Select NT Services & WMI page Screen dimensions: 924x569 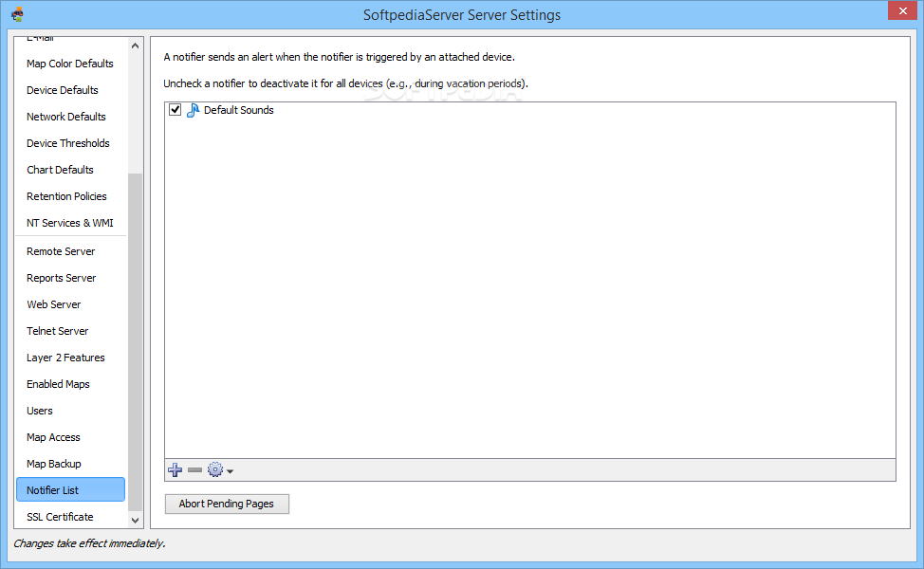tap(70, 223)
